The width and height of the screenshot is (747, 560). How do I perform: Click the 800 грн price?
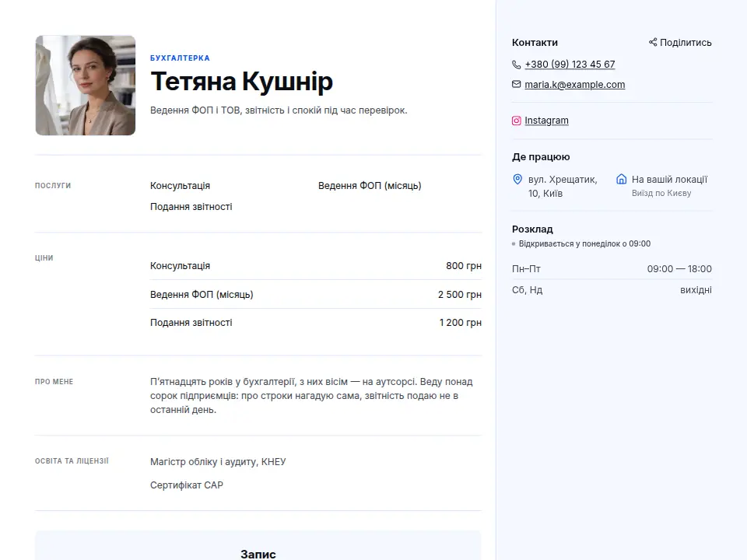(x=464, y=266)
